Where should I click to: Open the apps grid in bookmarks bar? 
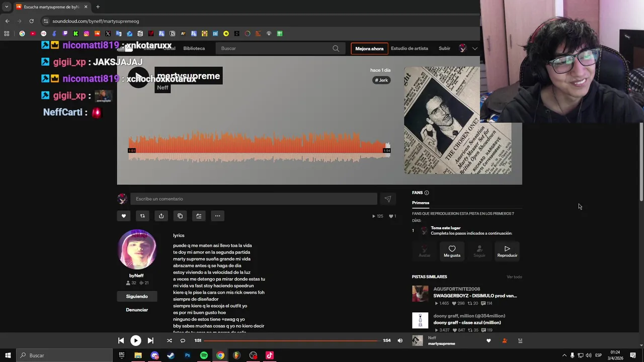click(7, 34)
